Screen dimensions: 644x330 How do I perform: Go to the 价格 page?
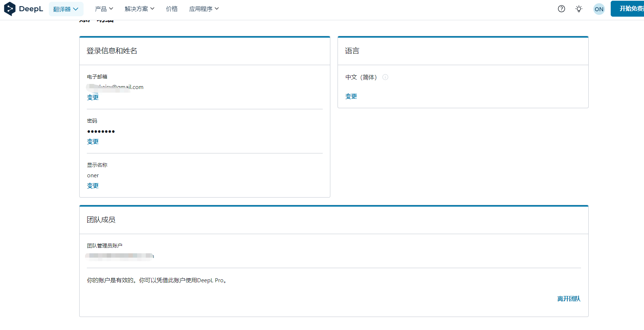[x=172, y=9]
